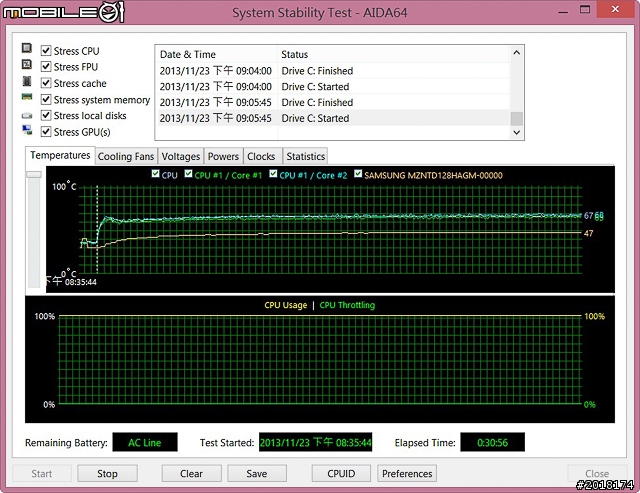Click the log scrollbar thumb
Image resolution: width=640 pixels, height=493 pixels.
516,118
